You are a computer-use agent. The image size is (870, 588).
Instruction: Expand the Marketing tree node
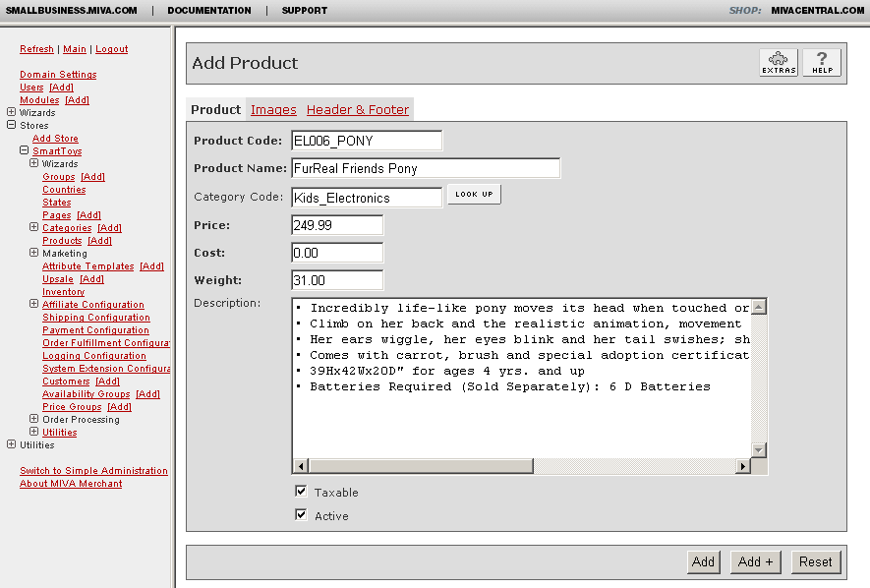coord(33,253)
